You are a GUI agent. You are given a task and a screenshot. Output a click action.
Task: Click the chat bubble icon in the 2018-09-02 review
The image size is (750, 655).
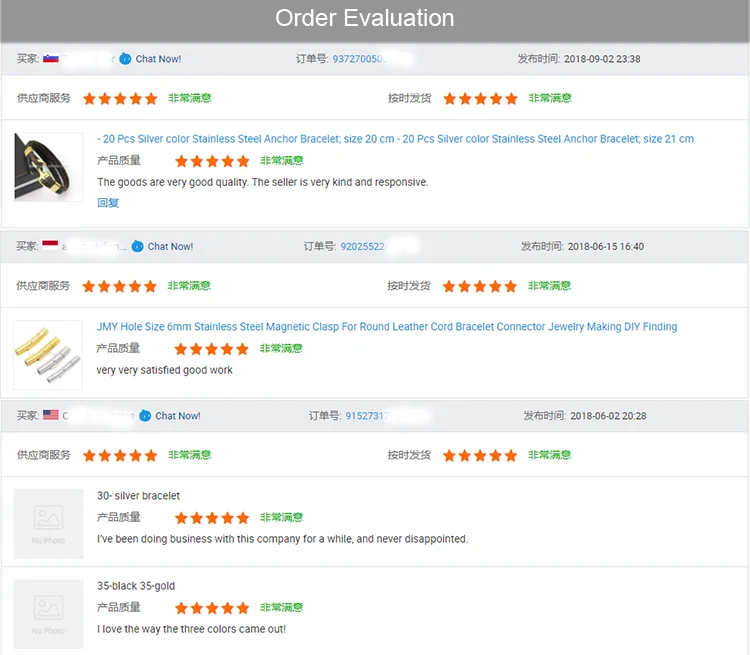tap(125, 59)
